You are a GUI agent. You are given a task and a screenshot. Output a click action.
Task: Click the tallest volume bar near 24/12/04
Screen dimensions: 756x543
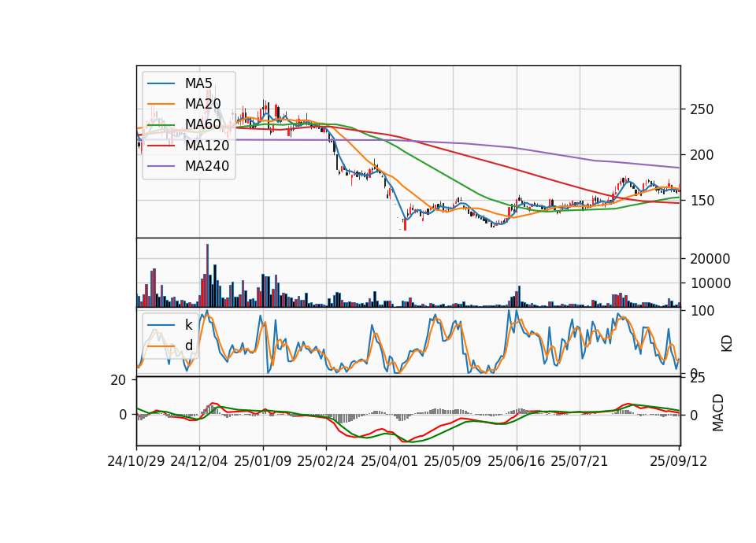[207, 275]
